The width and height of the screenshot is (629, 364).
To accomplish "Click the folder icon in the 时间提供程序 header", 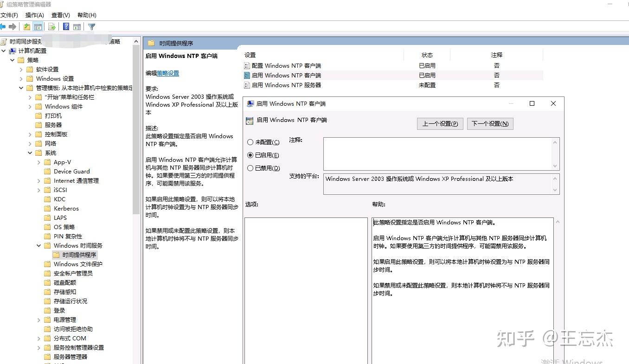I will [151, 43].
